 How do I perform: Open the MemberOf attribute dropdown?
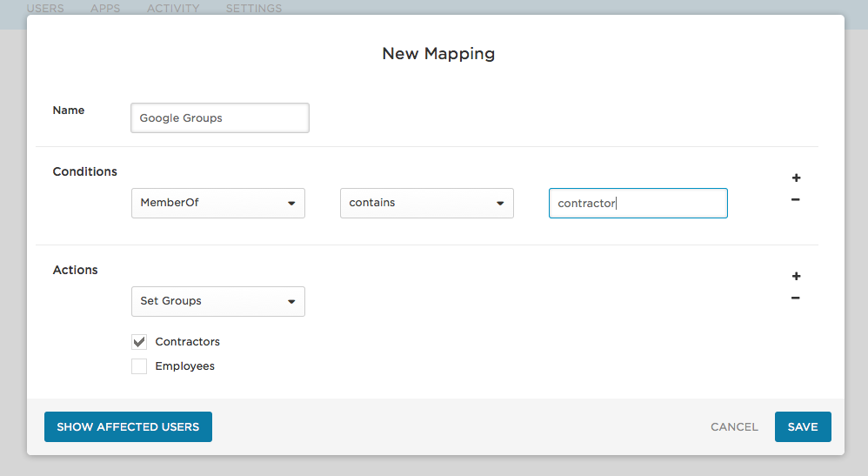[218, 203]
